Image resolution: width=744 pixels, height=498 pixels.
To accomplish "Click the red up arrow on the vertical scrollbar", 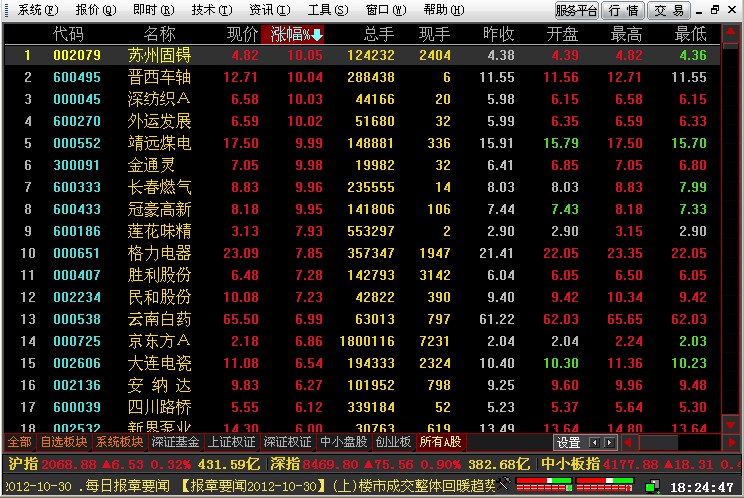I will tap(731, 33).
